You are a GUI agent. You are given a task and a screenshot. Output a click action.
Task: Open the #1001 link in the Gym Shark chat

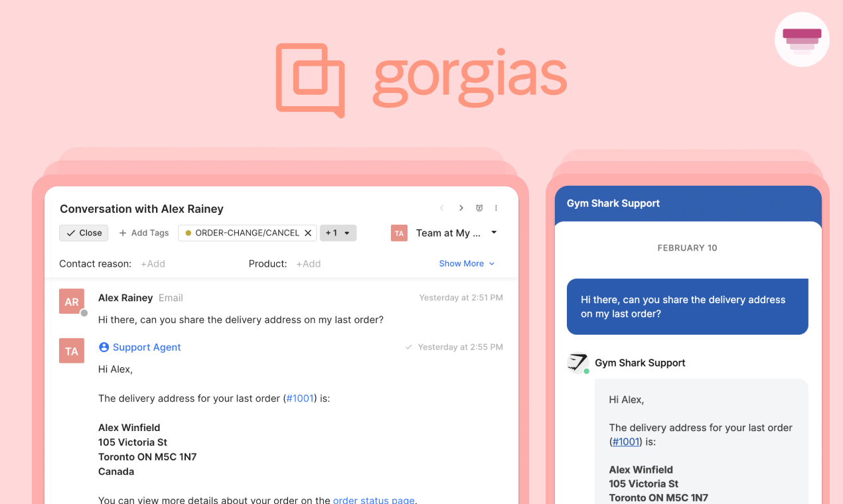[x=626, y=442]
